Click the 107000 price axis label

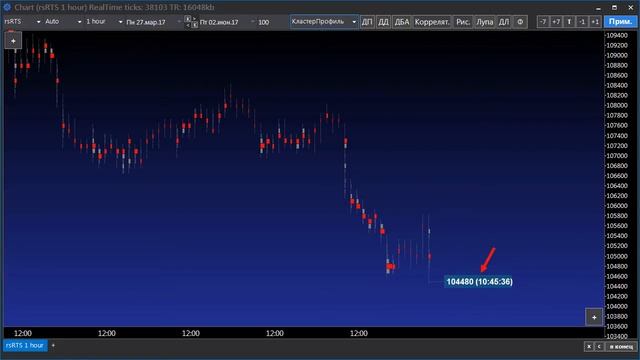click(x=616, y=156)
